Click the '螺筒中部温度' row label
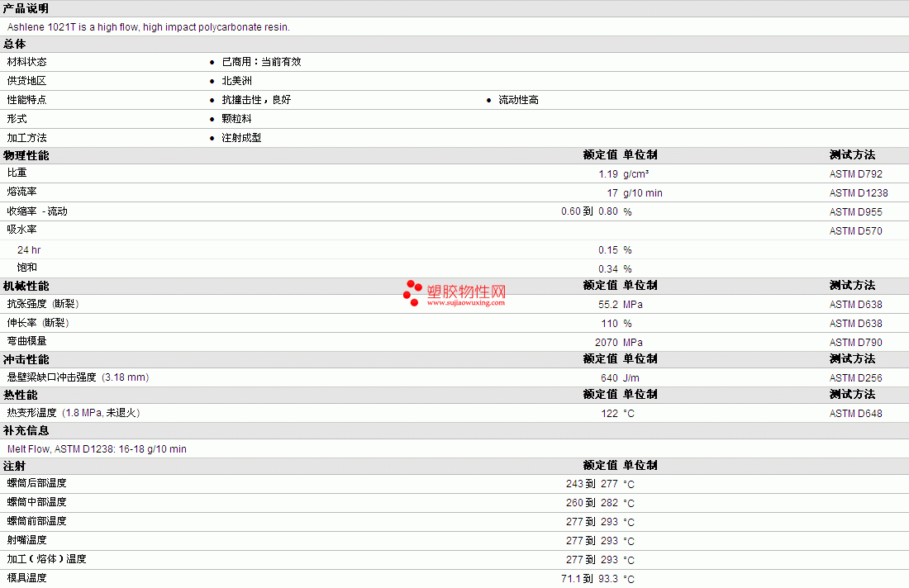The image size is (909, 588). click(x=36, y=502)
